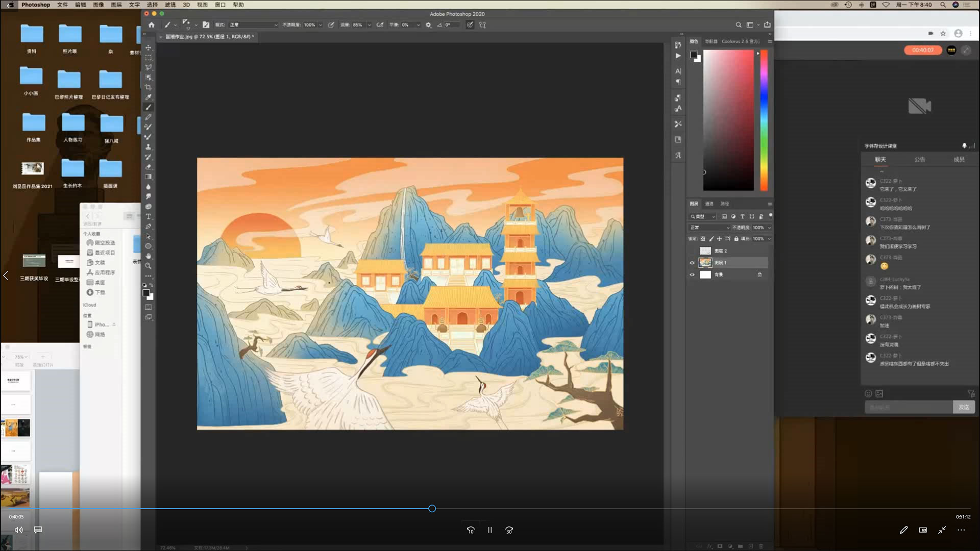Toggle pressure for opacity button
The width and height of the screenshot is (980, 551).
coord(331,24)
